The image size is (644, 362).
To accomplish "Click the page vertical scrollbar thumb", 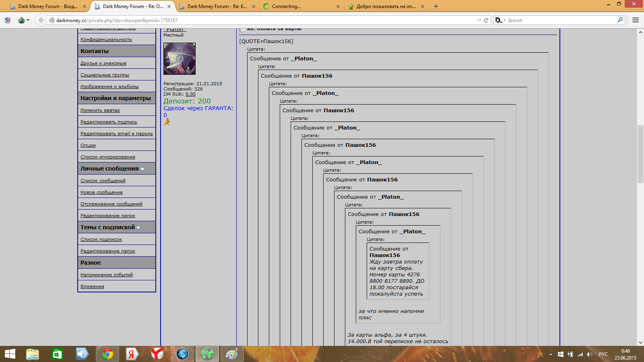I will 640,154.
